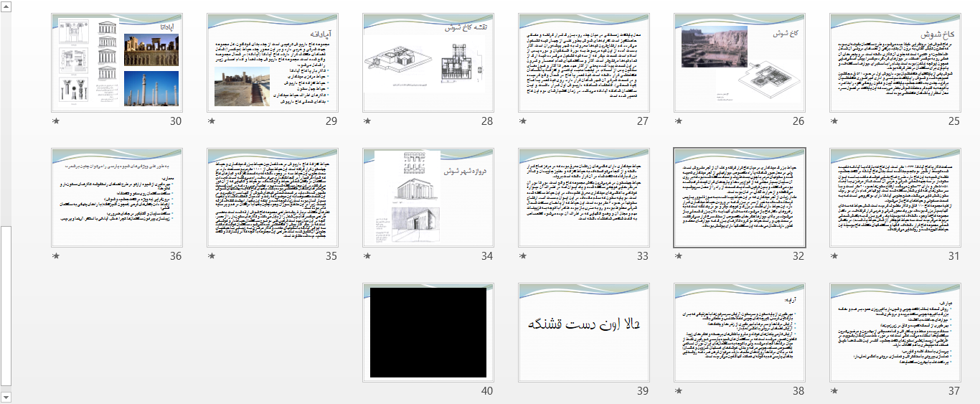Screen dimensions: 980x404
Task: Select the slide 35 thumbnail
Action: tap(272, 198)
